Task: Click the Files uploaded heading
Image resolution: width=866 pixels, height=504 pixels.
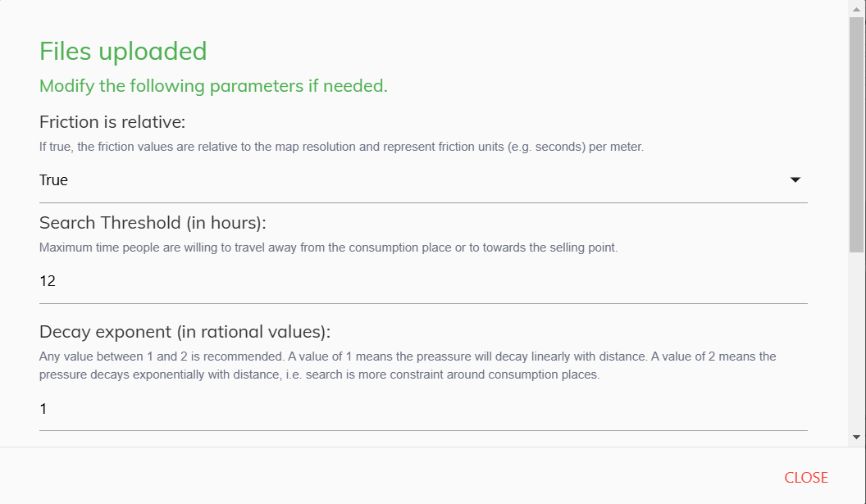Action: (x=123, y=52)
